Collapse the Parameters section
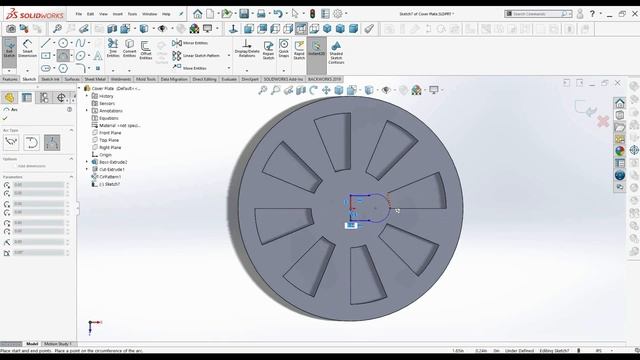640x360 pixels. (71, 177)
